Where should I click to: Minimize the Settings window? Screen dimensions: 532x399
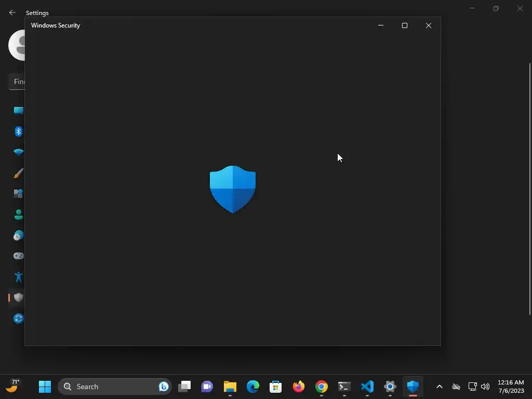pos(472,8)
